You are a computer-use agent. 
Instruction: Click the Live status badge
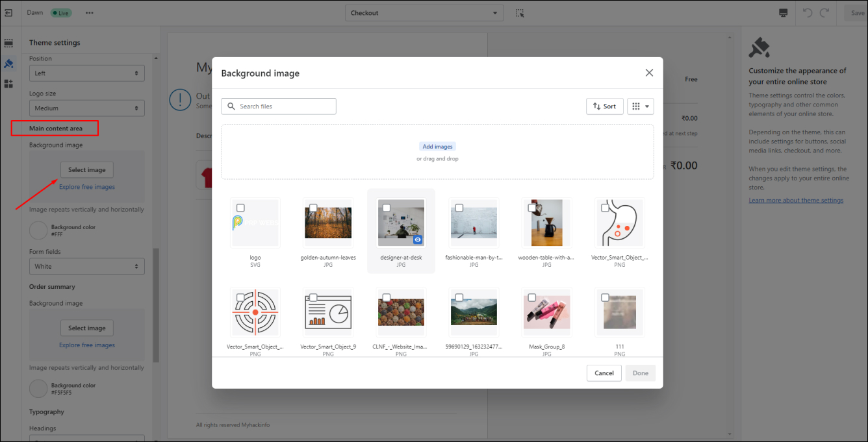pyautogui.click(x=60, y=13)
